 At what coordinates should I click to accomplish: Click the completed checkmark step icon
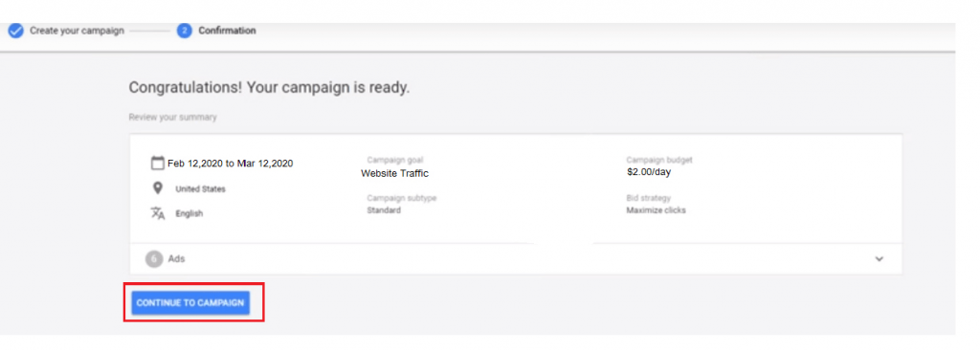click(16, 31)
